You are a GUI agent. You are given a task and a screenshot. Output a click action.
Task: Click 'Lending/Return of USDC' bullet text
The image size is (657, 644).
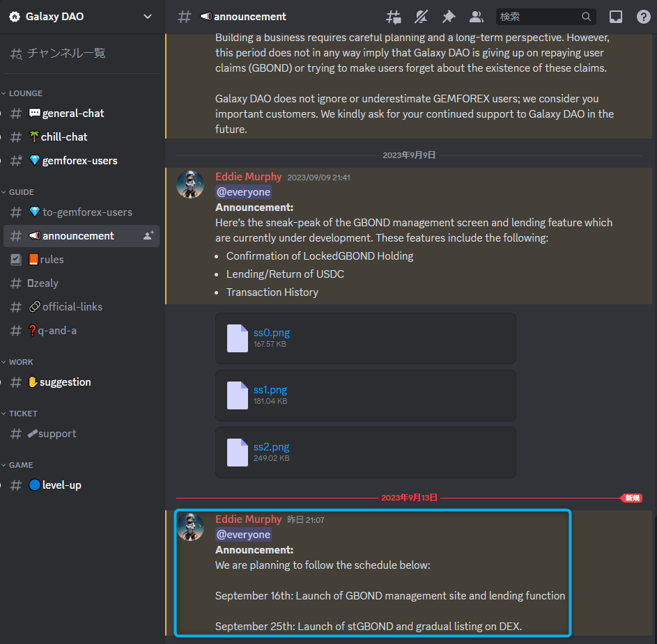tap(286, 274)
